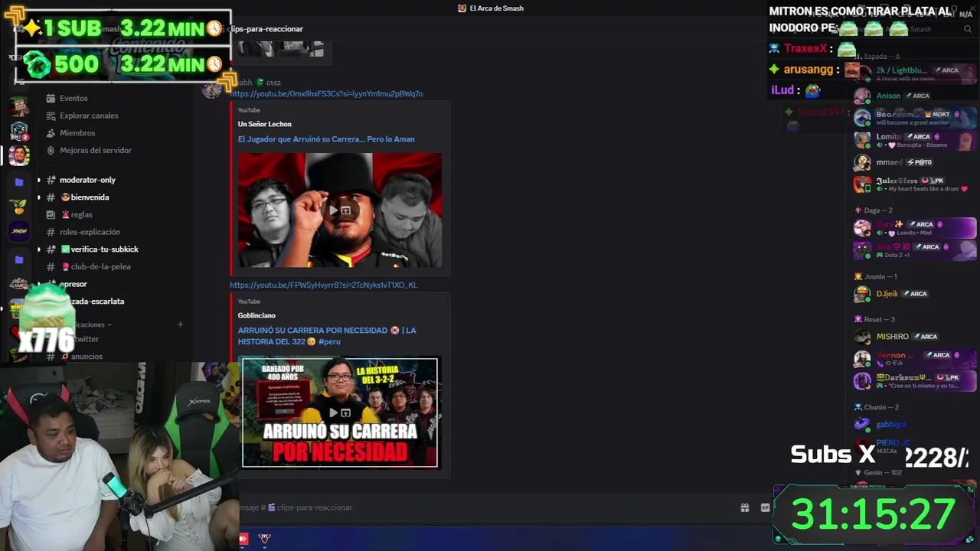The width and height of the screenshot is (980, 551).
Task: Open the second YouTube link youtu.be/FPWSyHvyrr8
Action: pyautogui.click(x=323, y=285)
